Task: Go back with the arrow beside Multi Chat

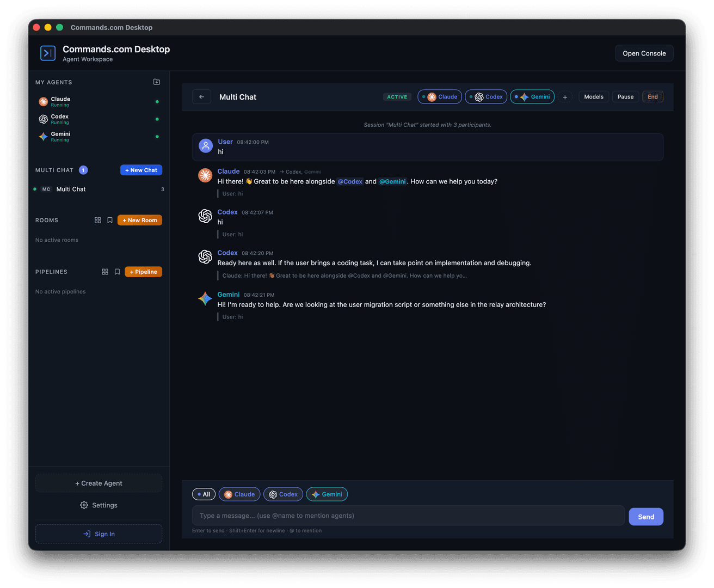Action: click(201, 97)
